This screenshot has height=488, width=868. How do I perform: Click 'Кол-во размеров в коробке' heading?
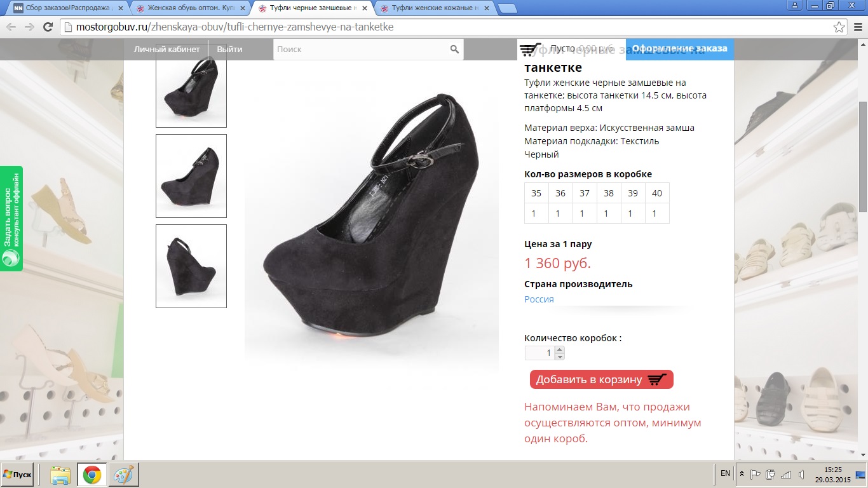click(588, 174)
